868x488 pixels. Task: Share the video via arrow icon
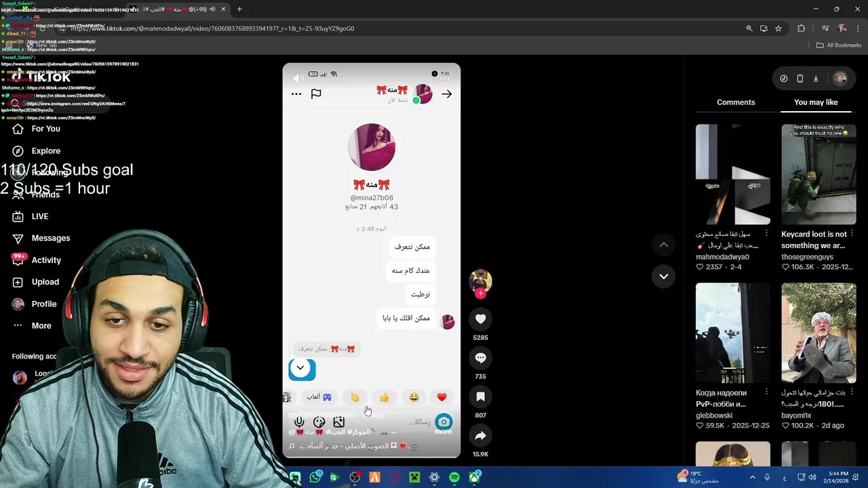[480, 436]
